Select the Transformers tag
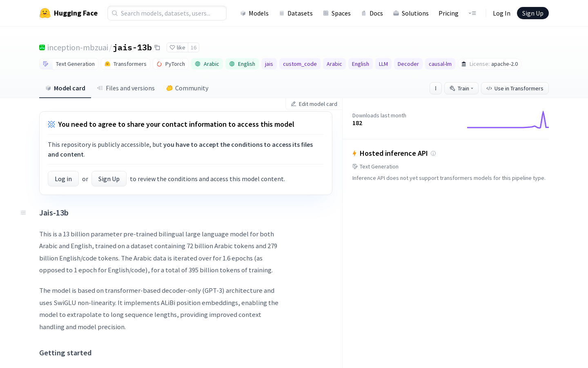Image resolution: width=588 pixels, height=368 pixels. pyautogui.click(x=125, y=64)
